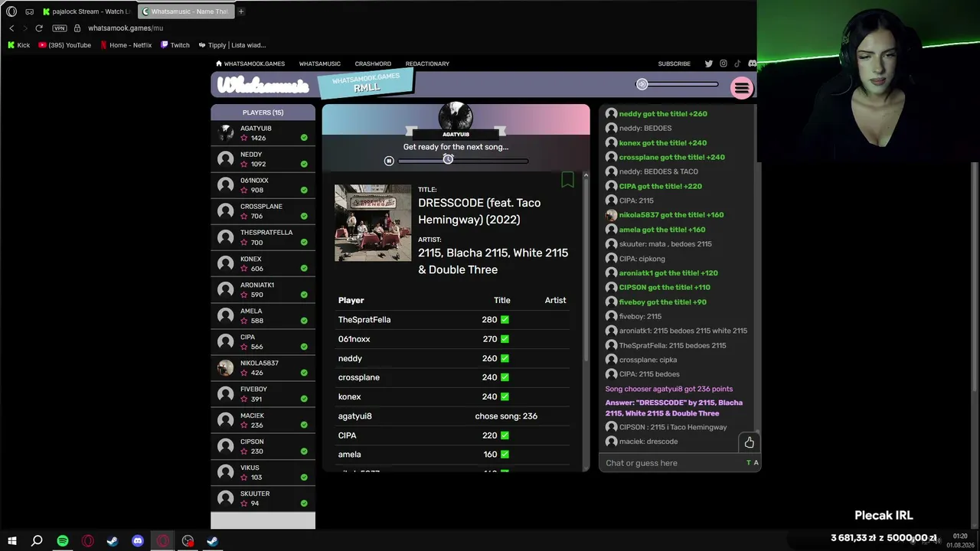980x551 pixels.
Task: Click the SUBSCRIBE link
Action: pos(675,64)
